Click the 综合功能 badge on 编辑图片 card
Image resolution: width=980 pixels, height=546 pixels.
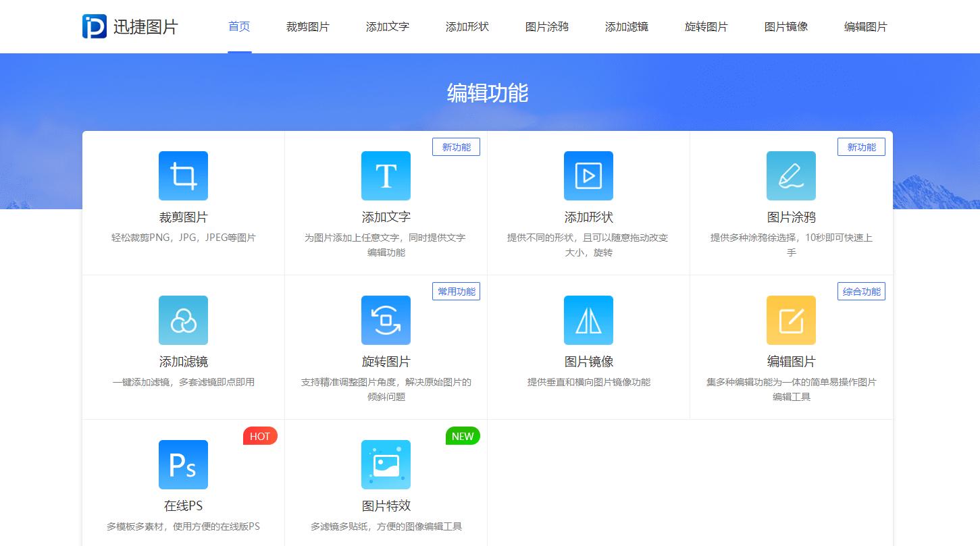(x=861, y=291)
